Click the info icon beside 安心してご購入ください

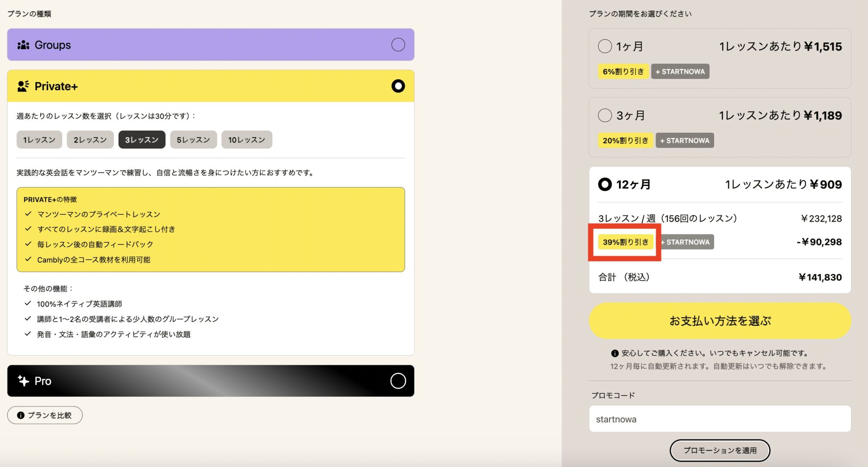click(615, 352)
